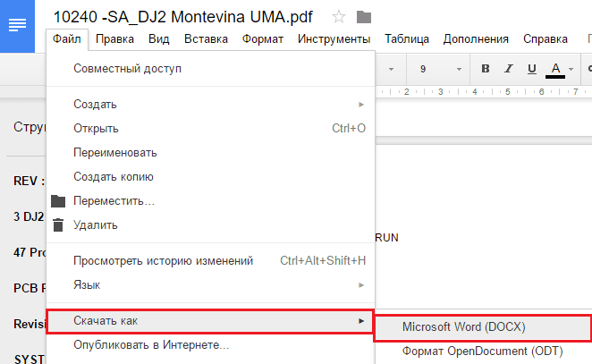Click Переименовать menu entry
Viewport: 592px width, 364px height.
(x=115, y=152)
